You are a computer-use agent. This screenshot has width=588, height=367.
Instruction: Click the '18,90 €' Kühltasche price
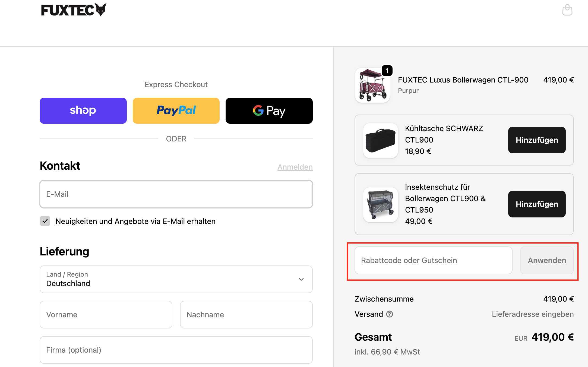pos(418,151)
